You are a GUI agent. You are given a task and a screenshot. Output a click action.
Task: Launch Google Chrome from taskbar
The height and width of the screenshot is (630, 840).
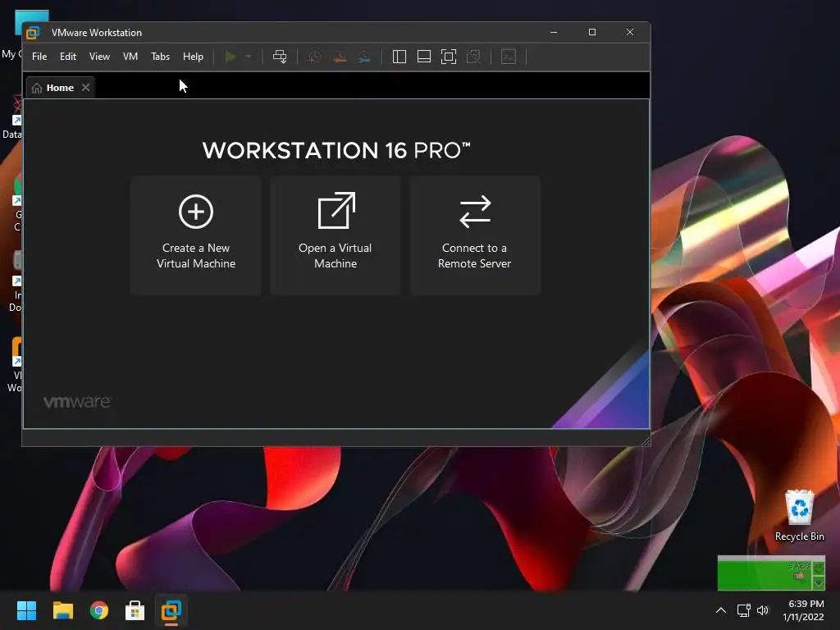point(99,610)
